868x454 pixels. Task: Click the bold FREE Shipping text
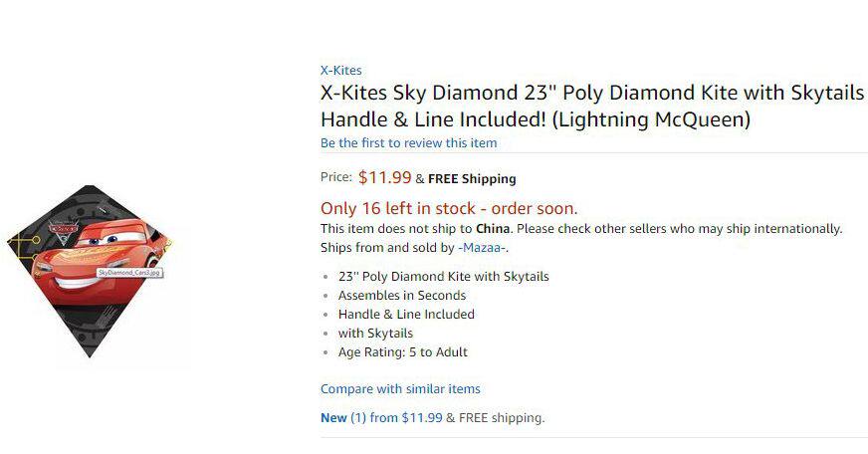[472, 179]
